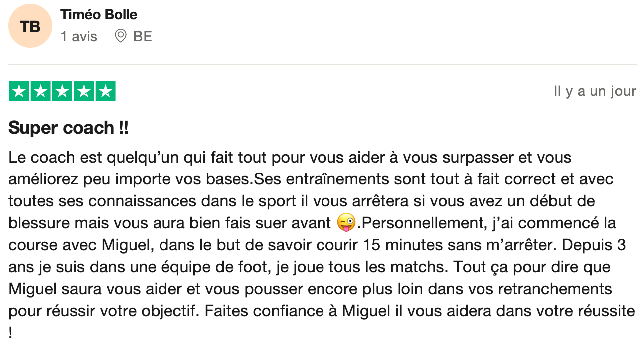Screen dimensions: 644x346
Task: Click the winking tongue emoji
Action: pos(346,223)
